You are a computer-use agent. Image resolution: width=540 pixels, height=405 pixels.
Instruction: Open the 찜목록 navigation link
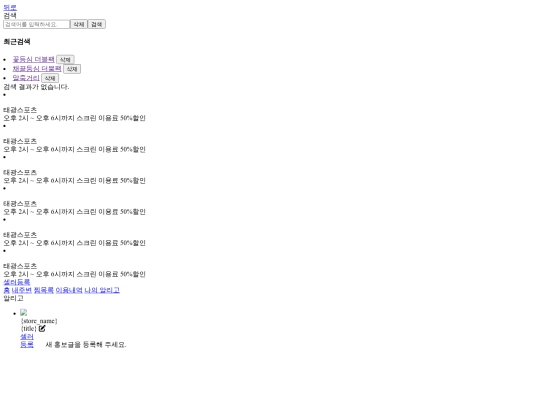(44, 290)
